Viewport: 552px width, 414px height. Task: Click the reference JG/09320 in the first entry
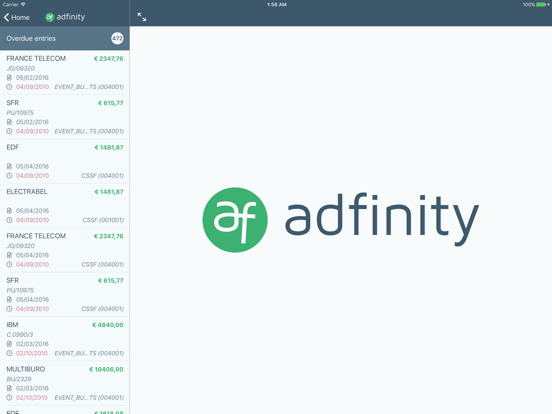[20, 68]
